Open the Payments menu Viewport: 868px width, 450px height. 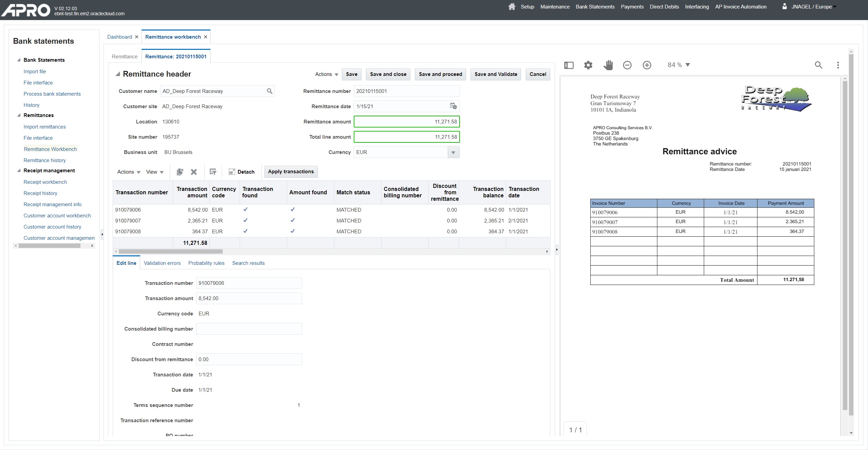632,7
